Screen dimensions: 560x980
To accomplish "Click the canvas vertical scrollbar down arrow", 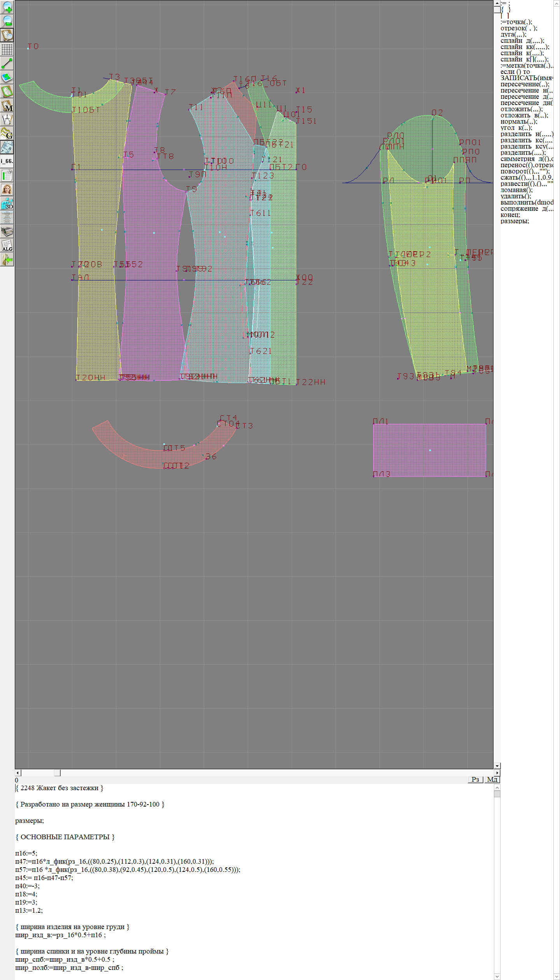I will (497, 766).
